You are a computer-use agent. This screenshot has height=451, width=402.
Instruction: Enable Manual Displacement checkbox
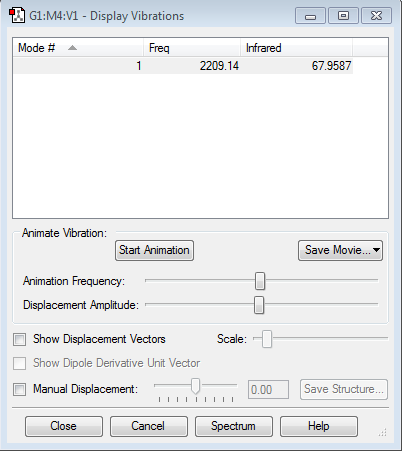19,389
